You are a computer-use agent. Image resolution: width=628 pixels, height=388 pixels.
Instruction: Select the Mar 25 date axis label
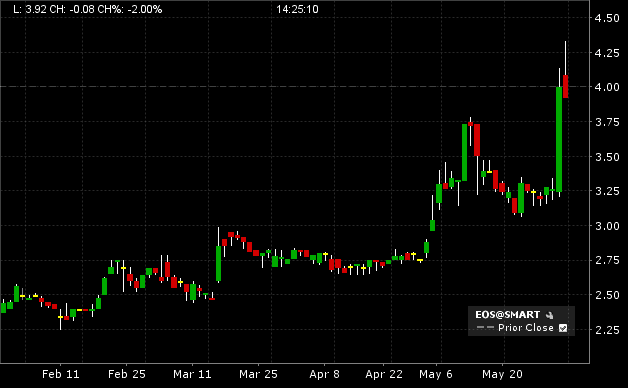(x=258, y=374)
